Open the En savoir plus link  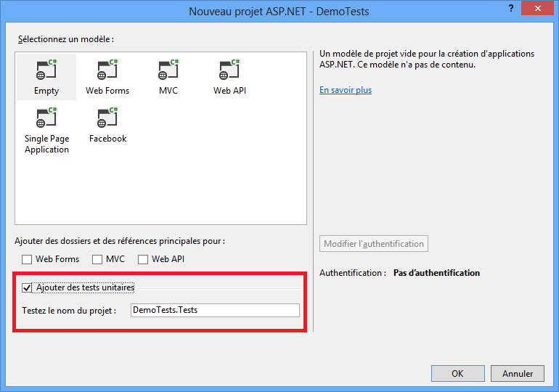click(x=346, y=90)
